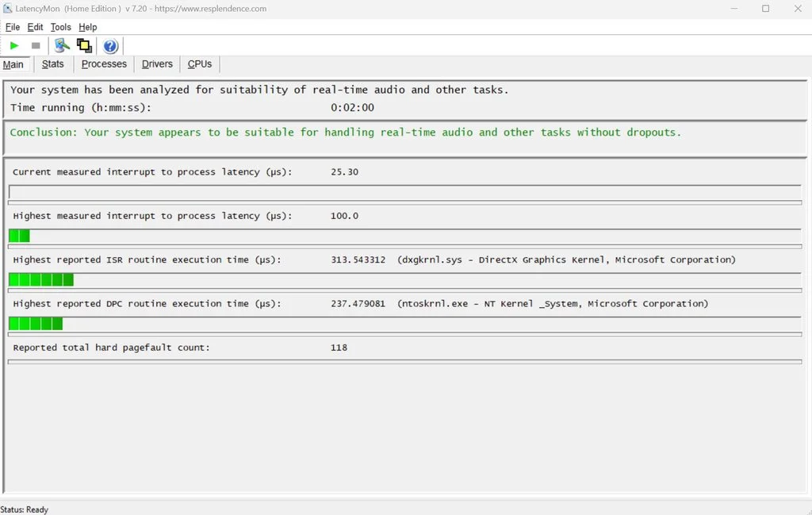Click the green Conclusion text line
The height and width of the screenshot is (515, 812).
point(346,133)
